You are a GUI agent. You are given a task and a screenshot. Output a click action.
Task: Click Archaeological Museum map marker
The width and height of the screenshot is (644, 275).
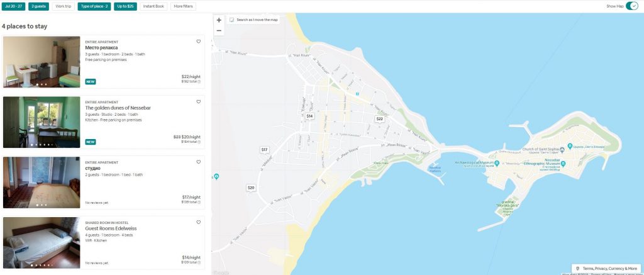[x=497, y=164]
